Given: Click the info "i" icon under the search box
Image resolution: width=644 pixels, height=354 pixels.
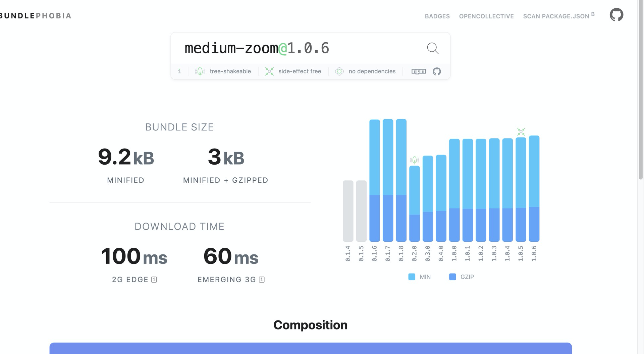Looking at the screenshot, I should tap(179, 71).
